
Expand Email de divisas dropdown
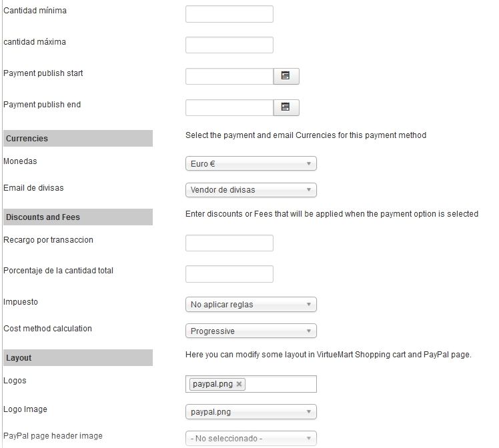point(251,190)
